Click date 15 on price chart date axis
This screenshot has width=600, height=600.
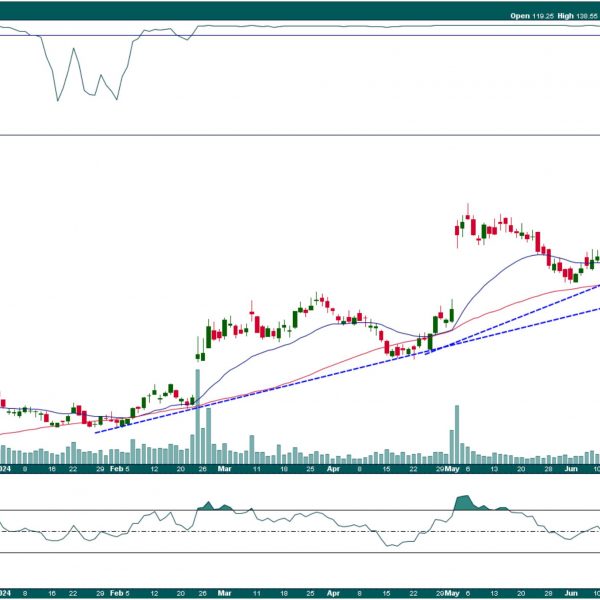click(386, 469)
